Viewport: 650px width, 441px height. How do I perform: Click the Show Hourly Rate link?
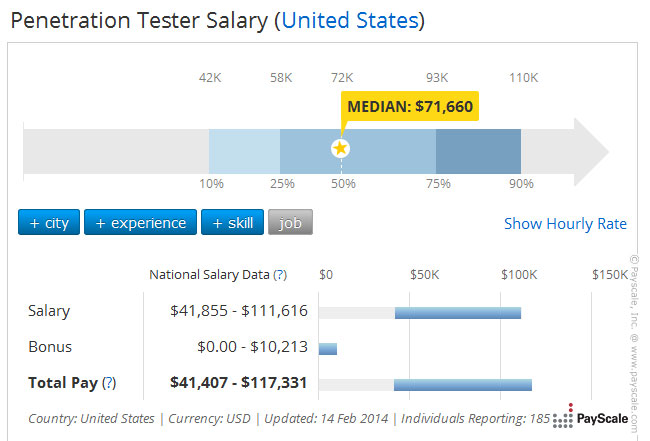click(565, 223)
